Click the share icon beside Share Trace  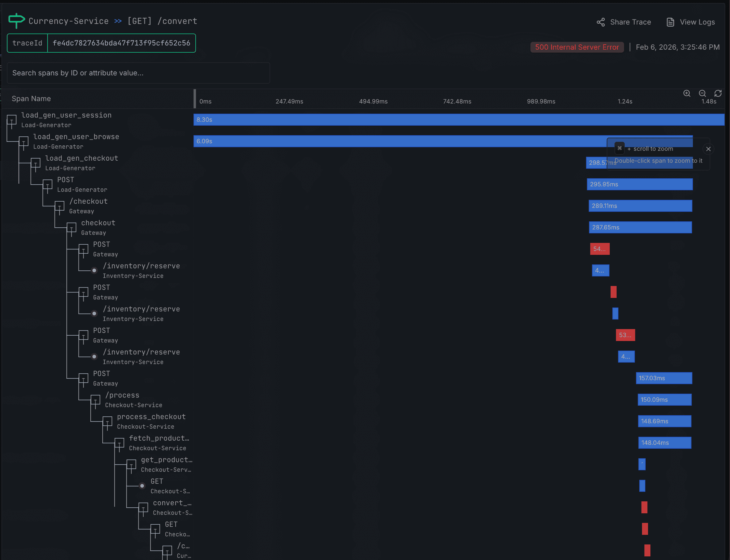coord(601,22)
